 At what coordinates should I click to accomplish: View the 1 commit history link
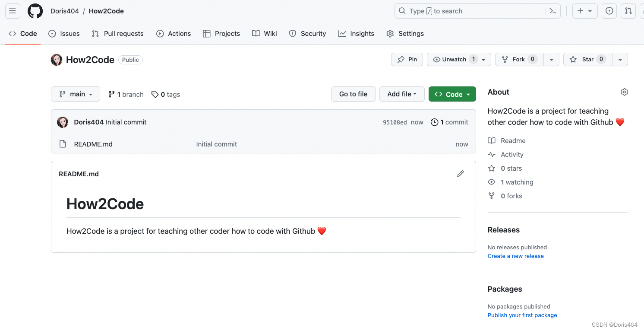click(x=449, y=122)
